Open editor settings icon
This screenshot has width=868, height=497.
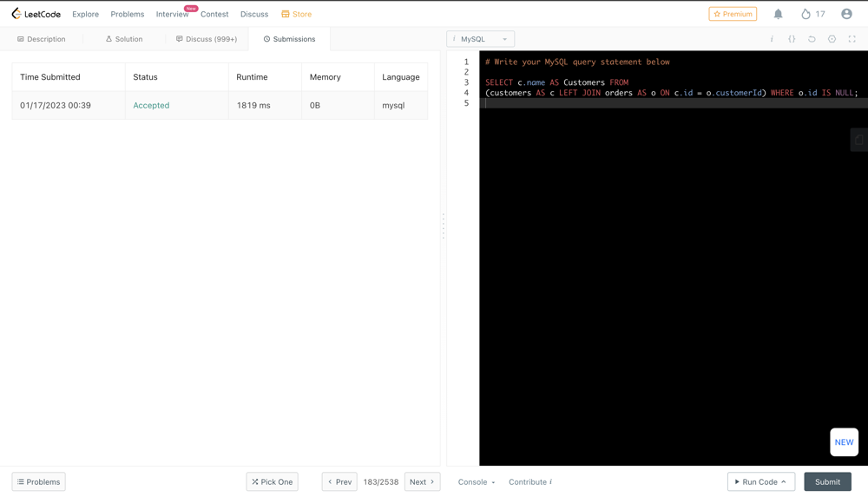[x=832, y=39]
